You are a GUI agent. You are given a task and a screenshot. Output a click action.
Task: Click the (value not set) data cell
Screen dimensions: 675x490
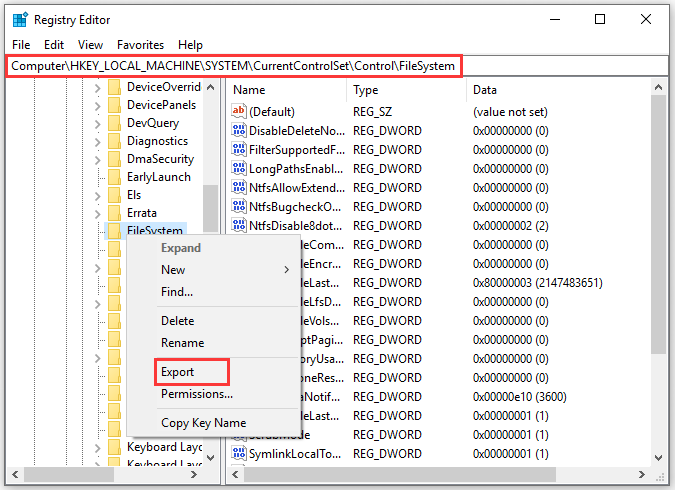coord(510,112)
